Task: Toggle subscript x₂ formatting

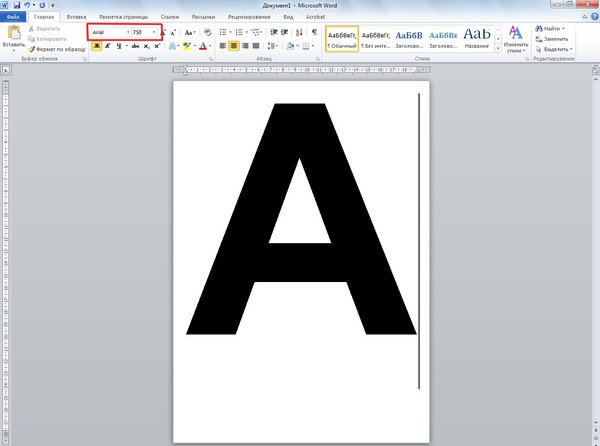Action: pyautogui.click(x=146, y=46)
